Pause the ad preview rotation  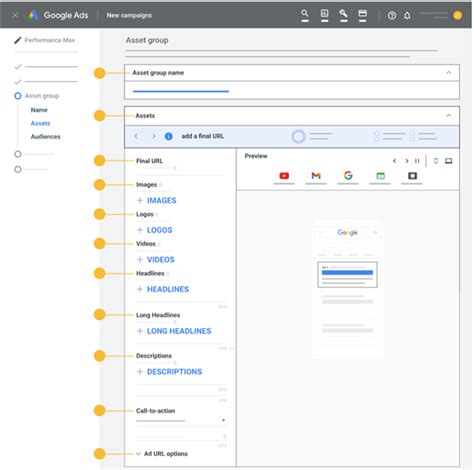pyautogui.click(x=417, y=161)
